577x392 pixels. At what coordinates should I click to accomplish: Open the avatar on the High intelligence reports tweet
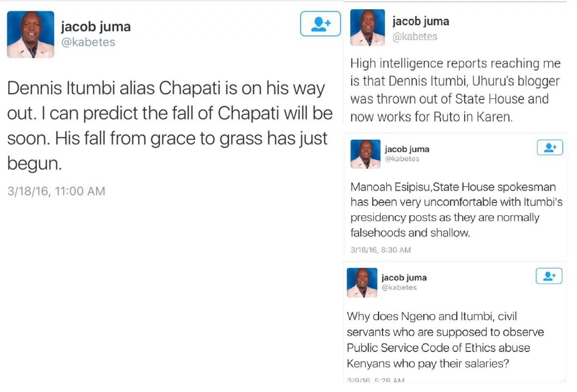click(368, 27)
